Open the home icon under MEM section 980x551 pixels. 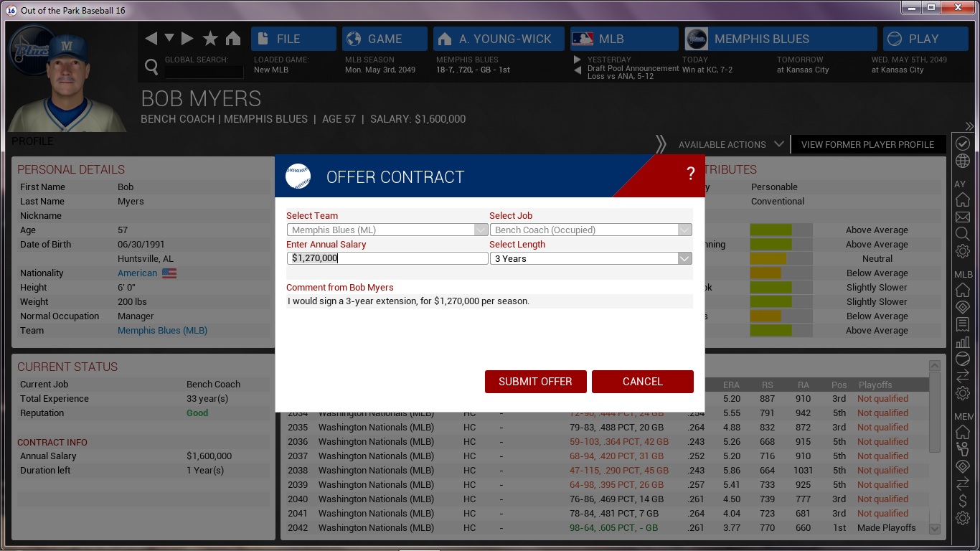click(963, 432)
